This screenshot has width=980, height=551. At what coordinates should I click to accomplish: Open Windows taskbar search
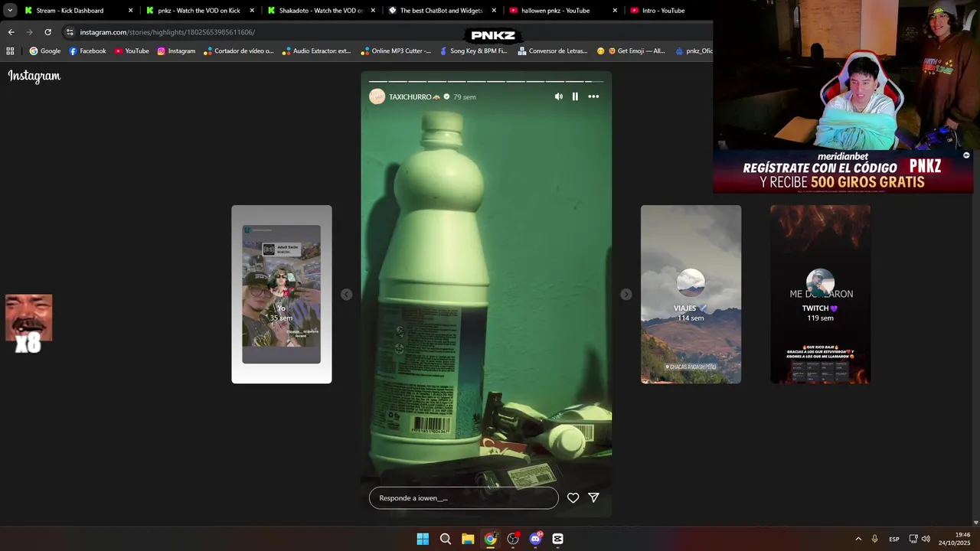[x=445, y=539]
